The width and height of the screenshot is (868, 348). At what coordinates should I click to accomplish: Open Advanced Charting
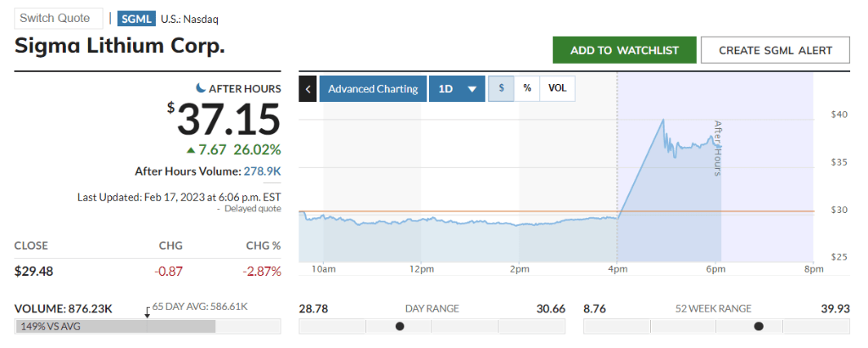[373, 88]
